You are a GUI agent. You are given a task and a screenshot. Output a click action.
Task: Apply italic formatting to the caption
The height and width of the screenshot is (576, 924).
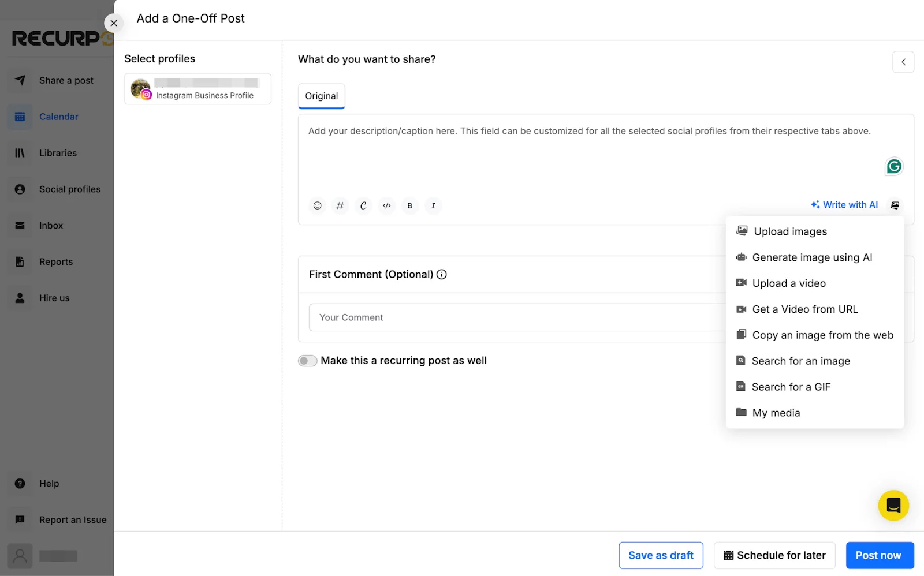click(x=433, y=205)
